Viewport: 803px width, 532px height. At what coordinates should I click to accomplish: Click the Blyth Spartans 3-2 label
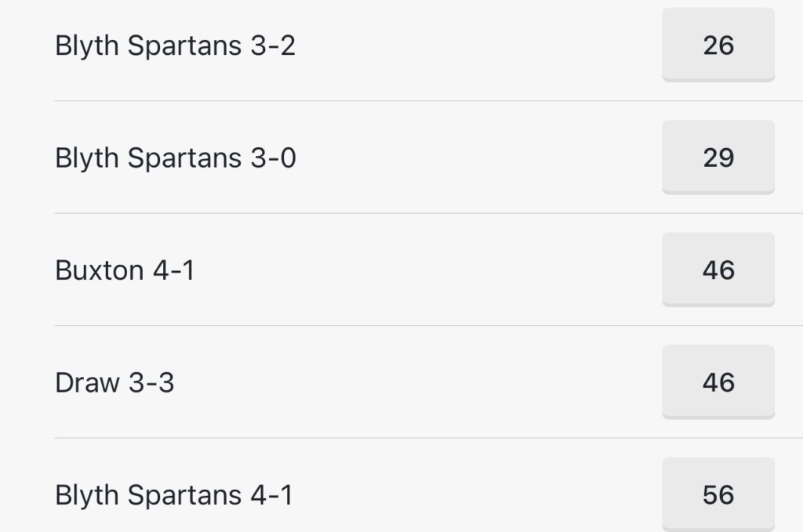pyautogui.click(x=175, y=45)
